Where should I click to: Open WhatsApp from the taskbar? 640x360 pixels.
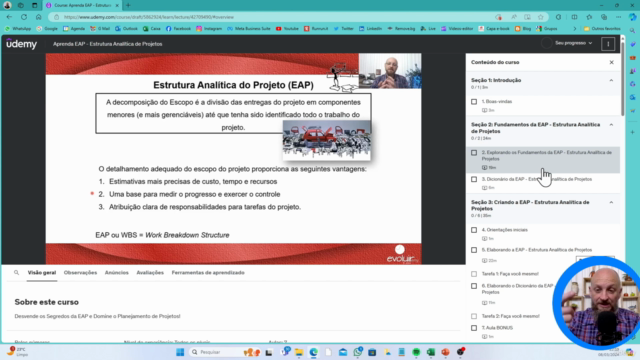(358, 352)
